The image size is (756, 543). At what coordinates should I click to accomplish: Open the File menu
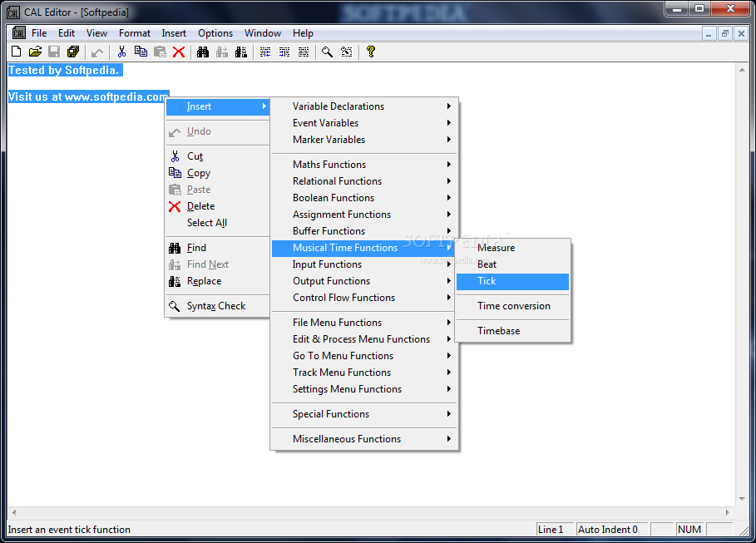pos(39,33)
